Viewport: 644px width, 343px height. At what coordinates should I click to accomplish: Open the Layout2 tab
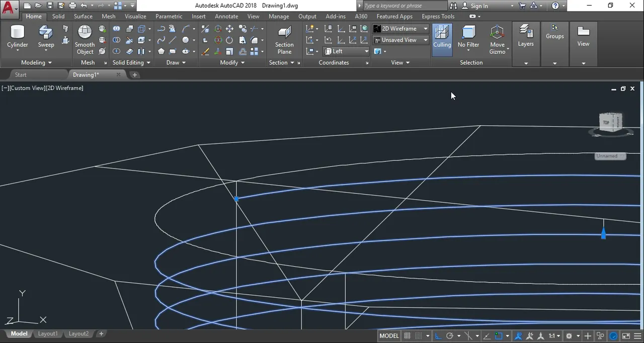tap(78, 333)
